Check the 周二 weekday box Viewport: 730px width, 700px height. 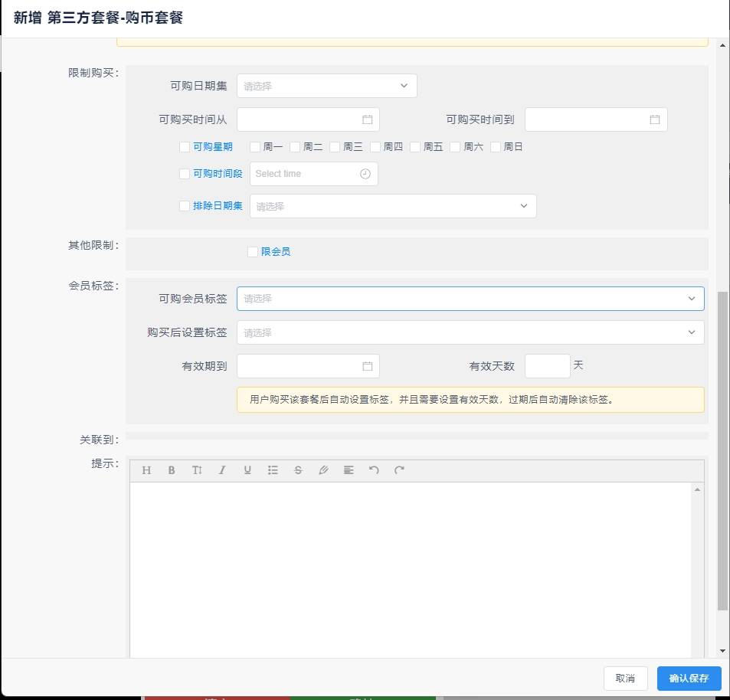tap(295, 147)
